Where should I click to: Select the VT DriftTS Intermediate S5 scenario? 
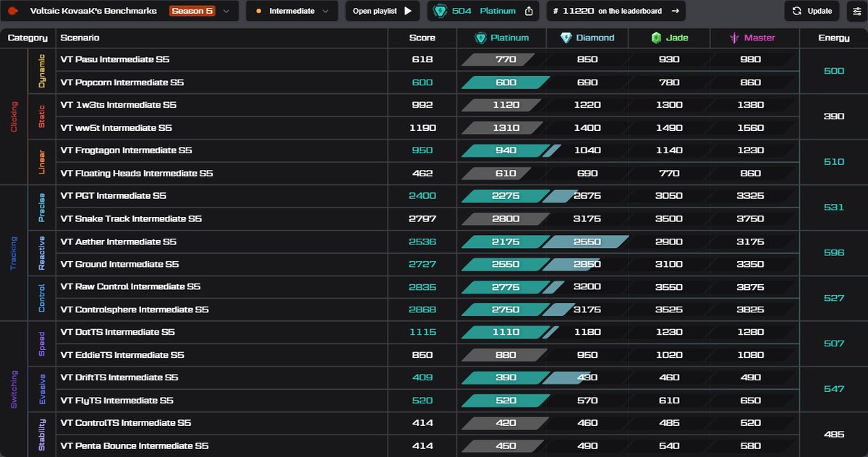(119, 377)
